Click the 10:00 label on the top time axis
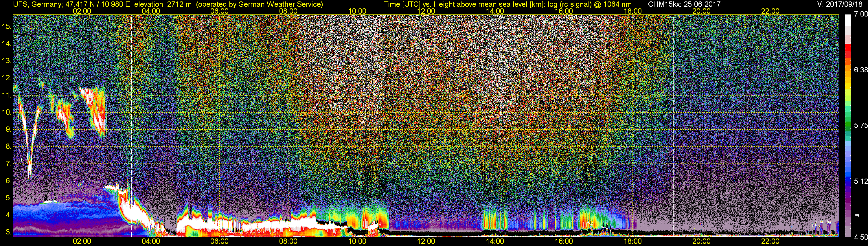The height and width of the screenshot is (246, 868). pyautogui.click(x=357, y=11)
